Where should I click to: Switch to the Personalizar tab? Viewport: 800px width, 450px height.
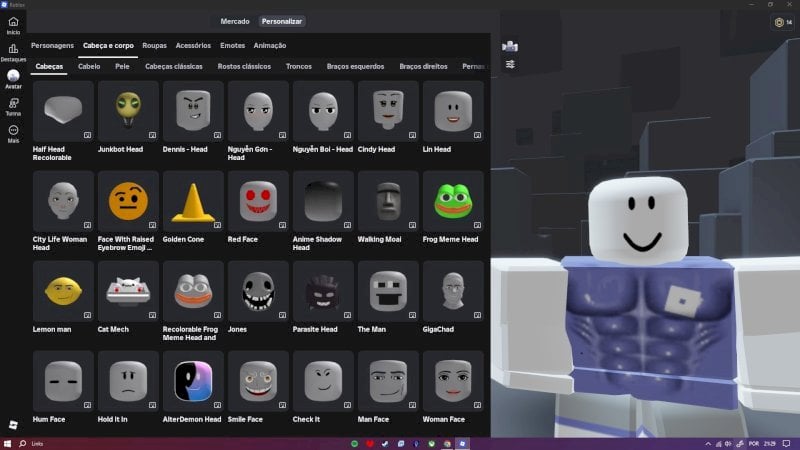(282, 21)
